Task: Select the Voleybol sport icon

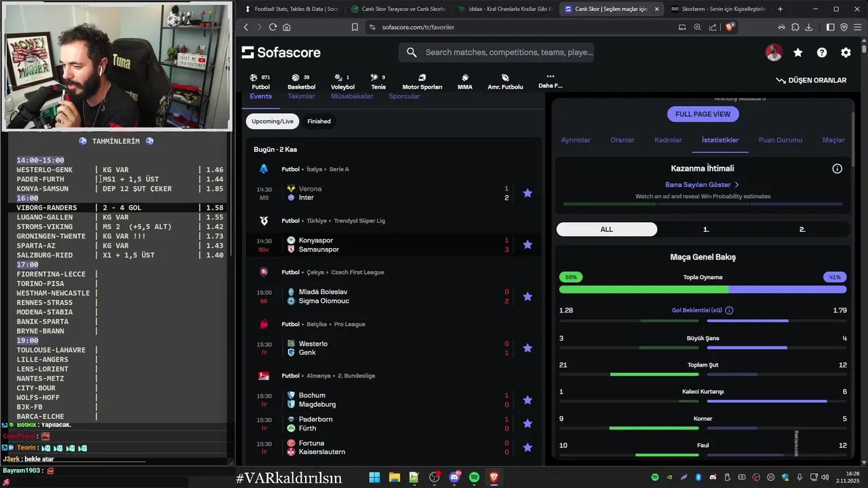Action: coord(342,81)
